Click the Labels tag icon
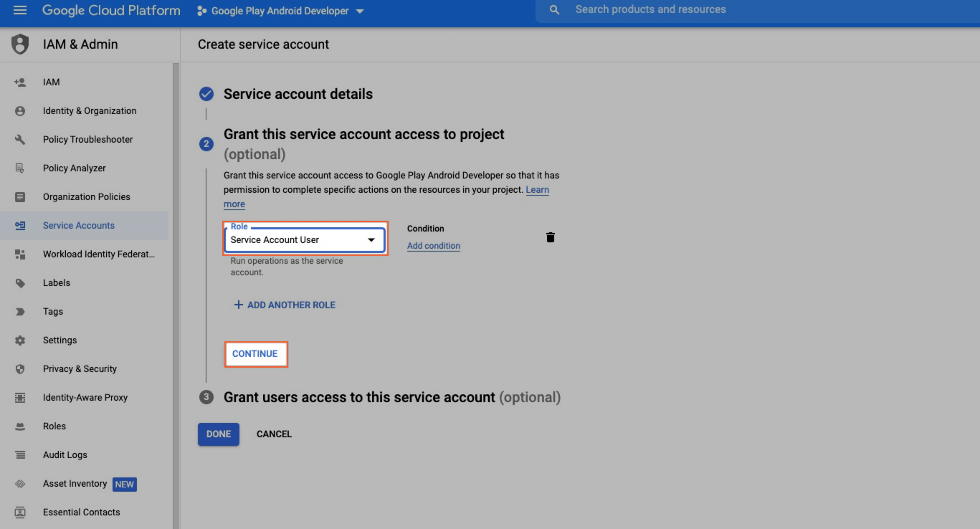 pos(20,283)
